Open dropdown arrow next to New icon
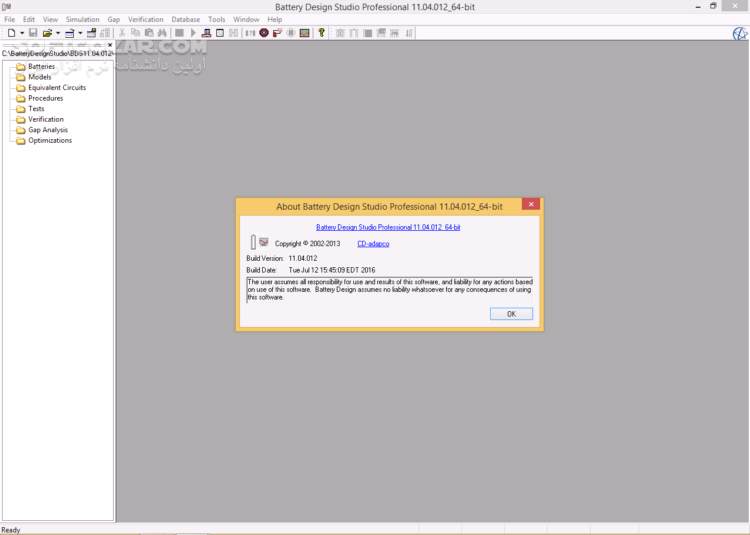The width and height of the screenshot is (750, 535). coord(20,33)
